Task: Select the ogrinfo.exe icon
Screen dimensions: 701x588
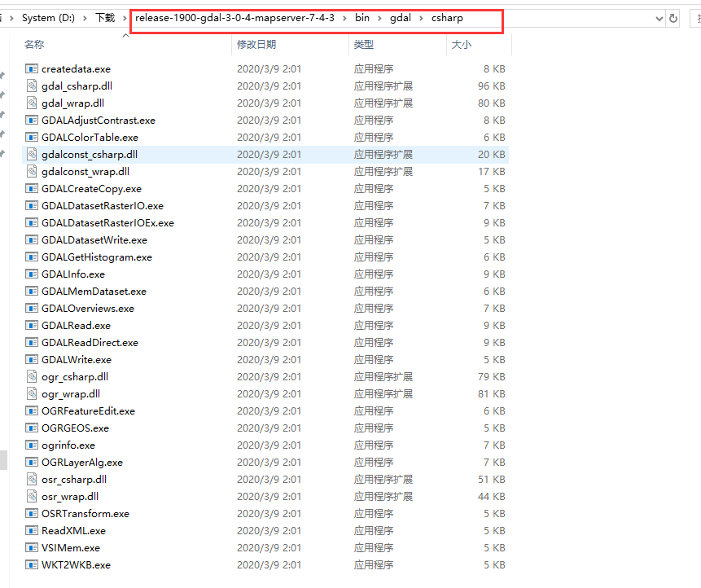Action: tap(32, 445)
